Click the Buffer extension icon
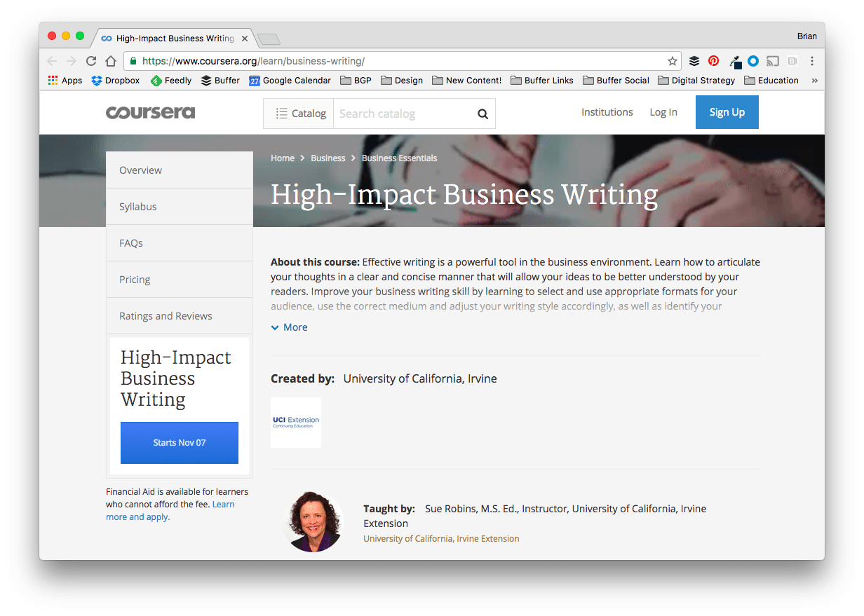This screenshot has width=864, height=616. tap(694, 61)
